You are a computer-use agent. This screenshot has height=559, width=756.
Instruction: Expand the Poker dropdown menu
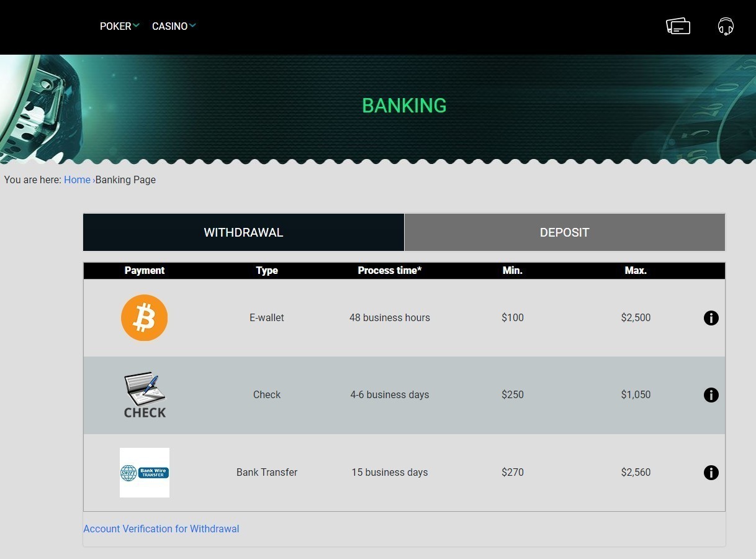point(119,26)
